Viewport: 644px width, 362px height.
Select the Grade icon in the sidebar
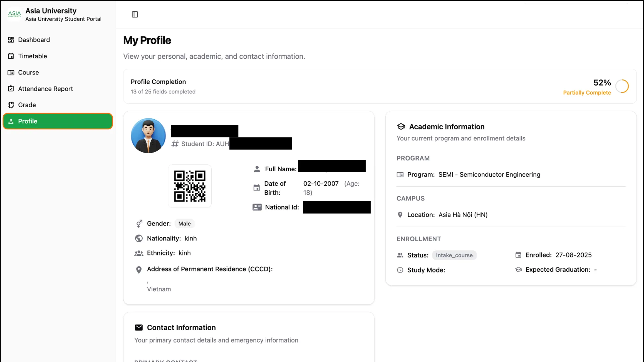[x=11, y=105]
